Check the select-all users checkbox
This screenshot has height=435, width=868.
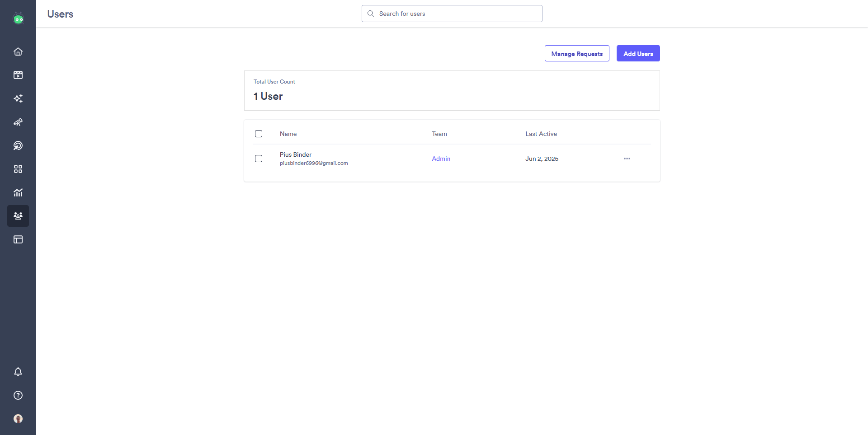[x=259, y=134]
